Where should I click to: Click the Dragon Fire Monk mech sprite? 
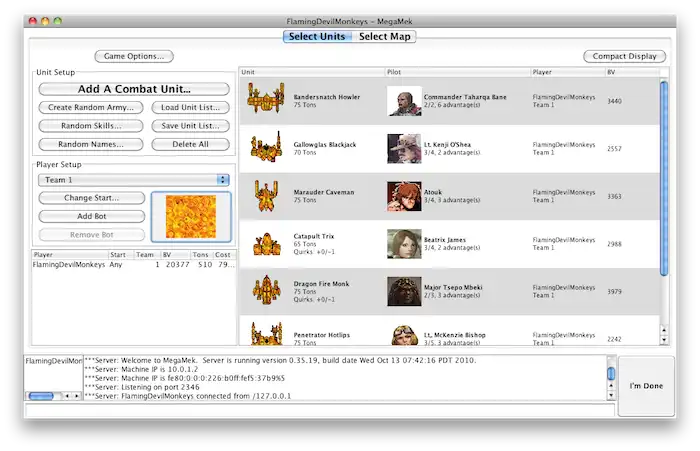tap(267, 290)
